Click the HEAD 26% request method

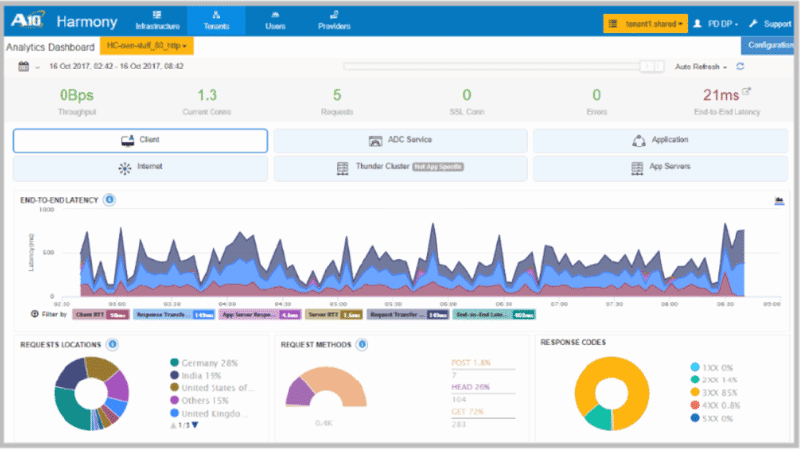coord(470,387)
